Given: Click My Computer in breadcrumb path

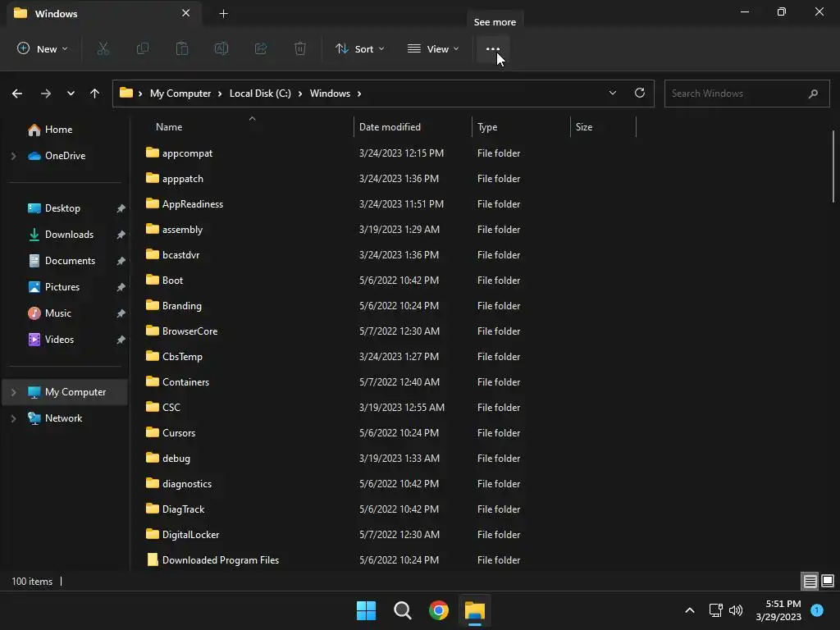Looking at the screenshot, I should click(180, 94).
